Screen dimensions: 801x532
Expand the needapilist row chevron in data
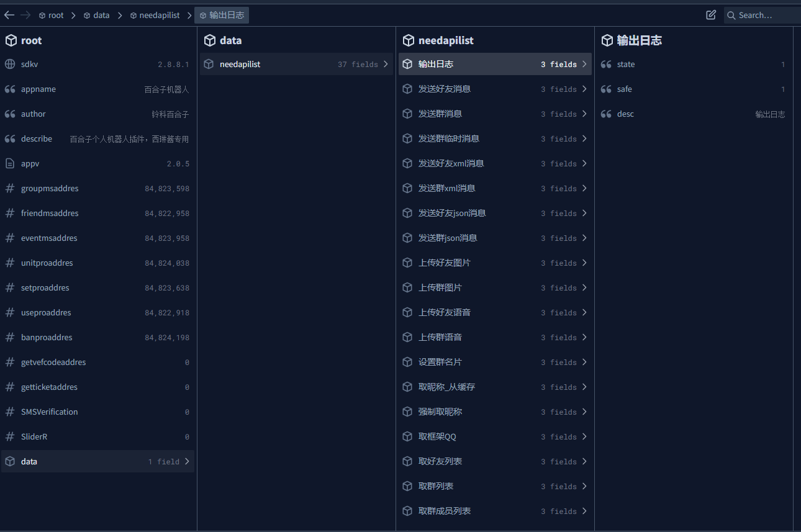click(386, 64)
